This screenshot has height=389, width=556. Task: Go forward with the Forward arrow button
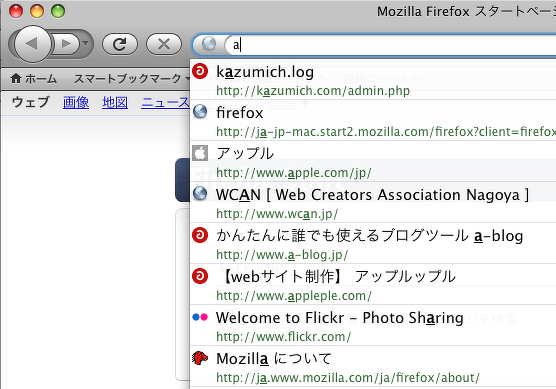66,44
